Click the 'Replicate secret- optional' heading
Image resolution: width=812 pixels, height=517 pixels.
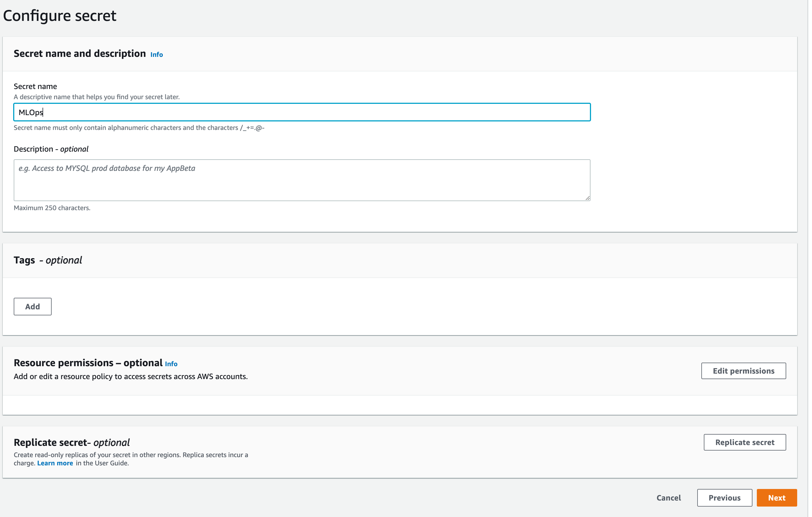coord(71,443)
